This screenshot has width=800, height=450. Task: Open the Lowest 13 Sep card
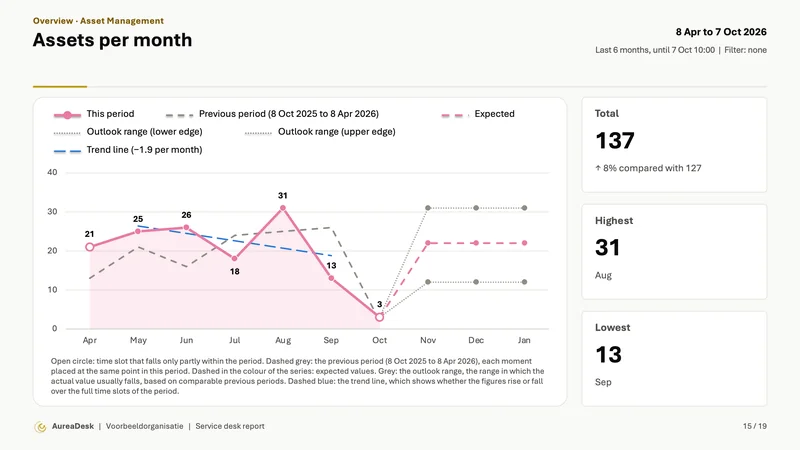(x=674, y=359)
